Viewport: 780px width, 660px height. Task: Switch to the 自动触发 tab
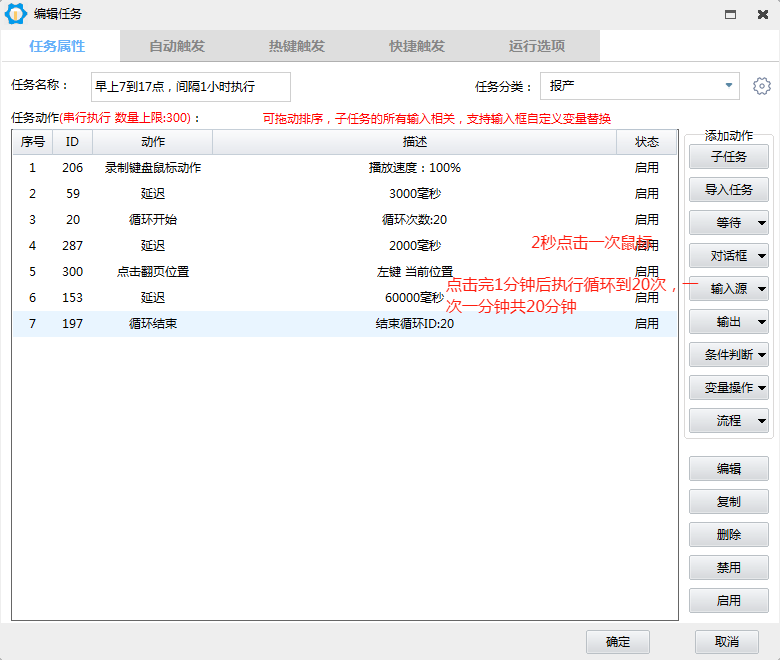point(177,46)
